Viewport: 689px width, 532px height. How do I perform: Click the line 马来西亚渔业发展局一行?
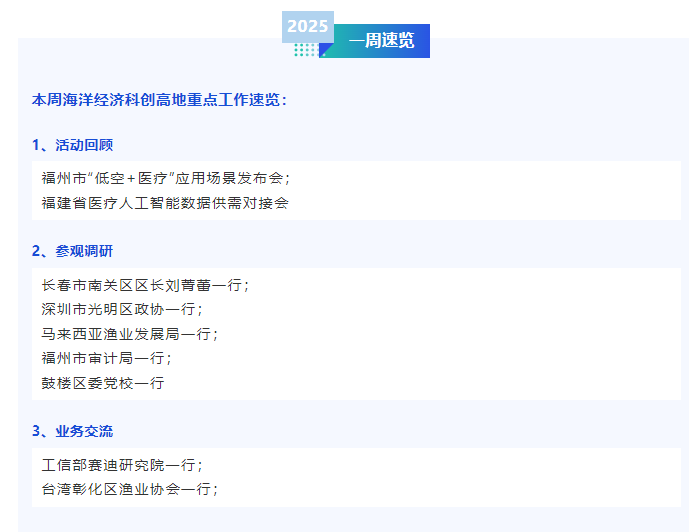point(130,334)
